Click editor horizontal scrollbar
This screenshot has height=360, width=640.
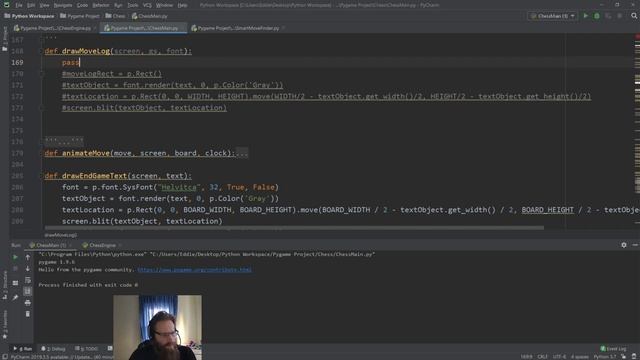294,228
